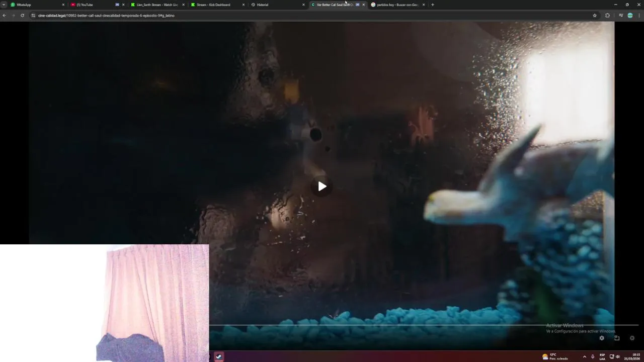Seek along the video progress bar
Viewport: 644px width, 362px height.
(x=424, y=325)
